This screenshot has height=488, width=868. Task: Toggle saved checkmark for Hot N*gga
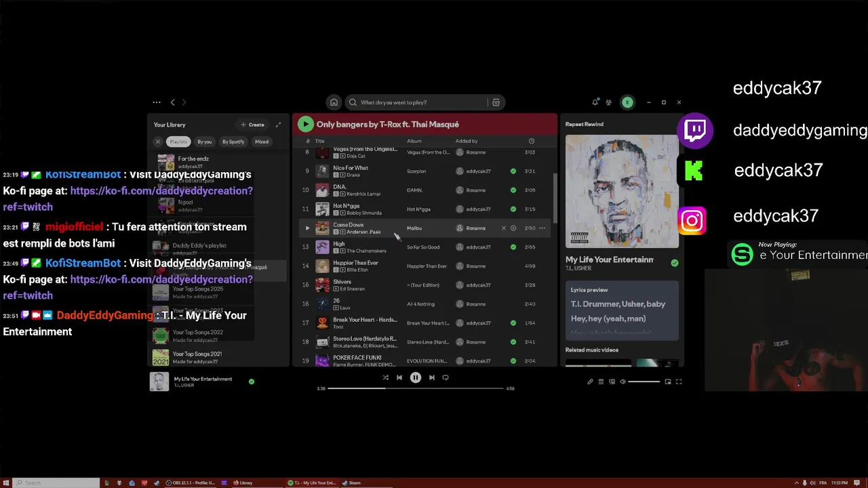513,209
